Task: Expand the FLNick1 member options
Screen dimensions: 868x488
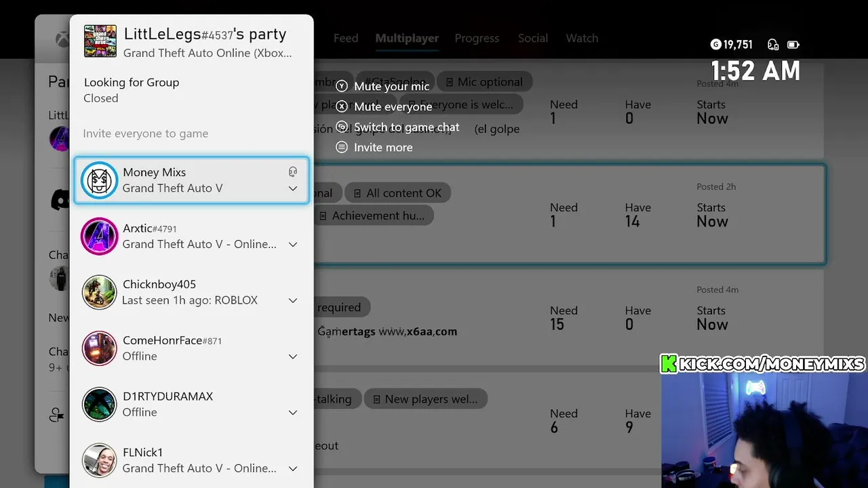Action: [293, 468]
